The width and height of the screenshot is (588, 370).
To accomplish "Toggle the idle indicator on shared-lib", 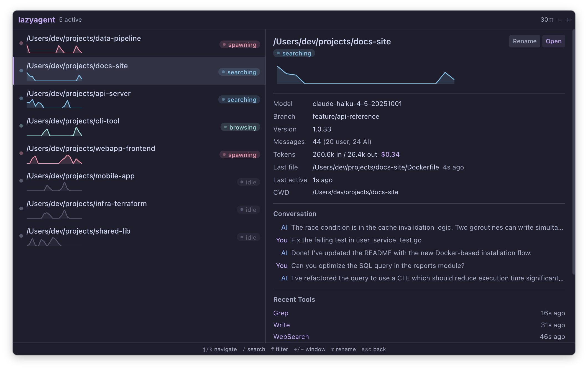I will click(x=248, y=237).
